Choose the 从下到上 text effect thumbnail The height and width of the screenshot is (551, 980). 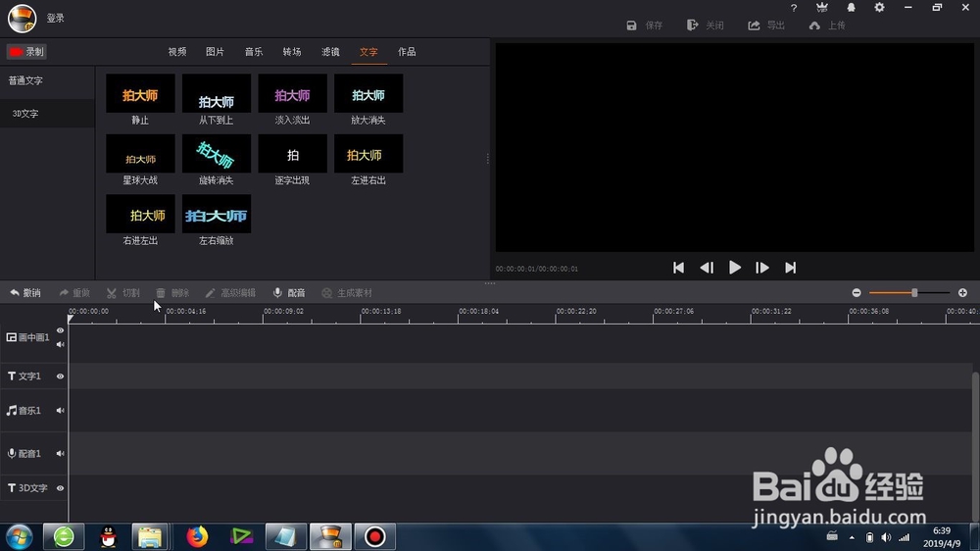(217, 93)
